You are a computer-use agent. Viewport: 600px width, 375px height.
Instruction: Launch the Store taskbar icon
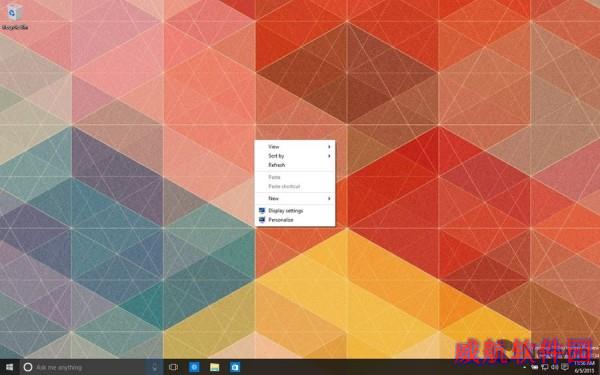point(235,367)
